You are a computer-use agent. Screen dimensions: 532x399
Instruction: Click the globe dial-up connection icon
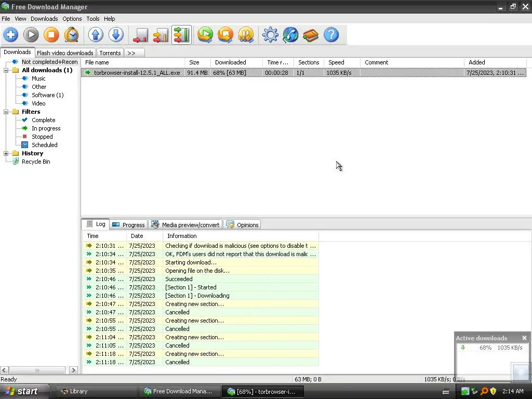point(291,35)
